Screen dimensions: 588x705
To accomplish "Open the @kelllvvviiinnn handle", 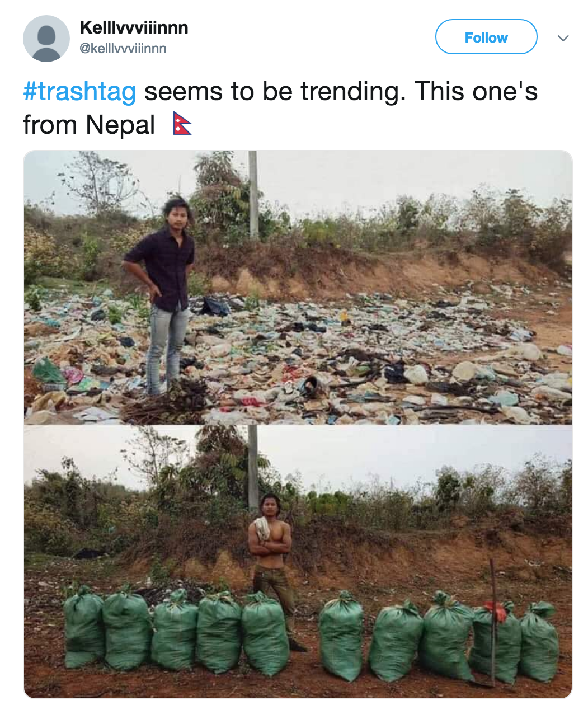I will 123,49.
